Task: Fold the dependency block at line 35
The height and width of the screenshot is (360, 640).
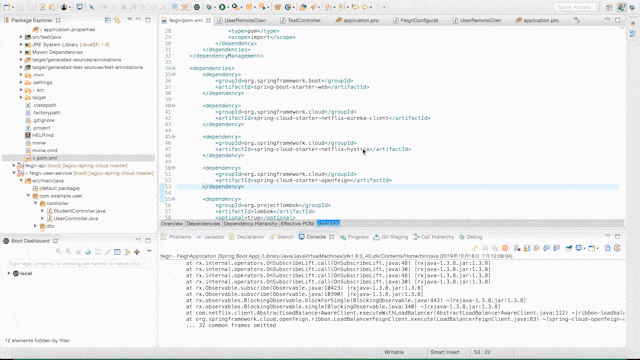Action: pos(173,74)
